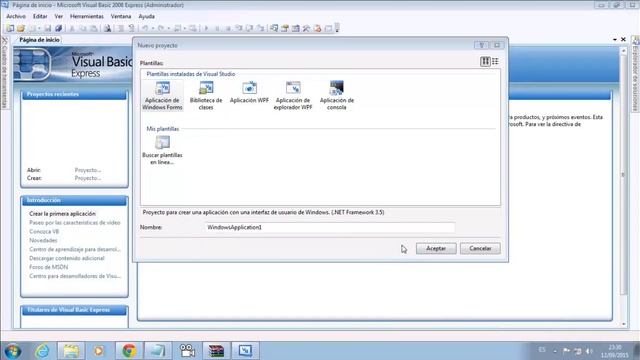640x360 pixels.
Task: Select the Aplicación de consola template
Action: (337, 96)
